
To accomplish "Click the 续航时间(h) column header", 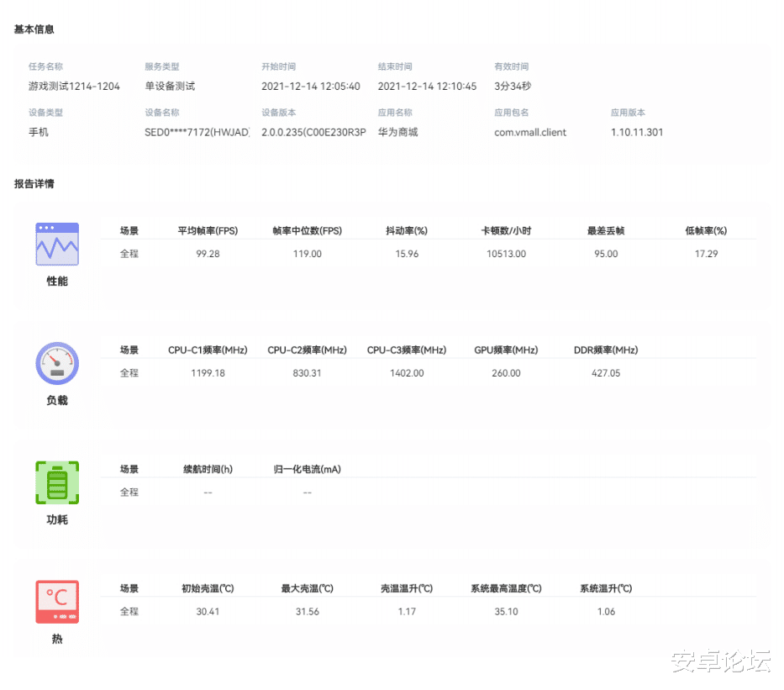I will 208,469.
